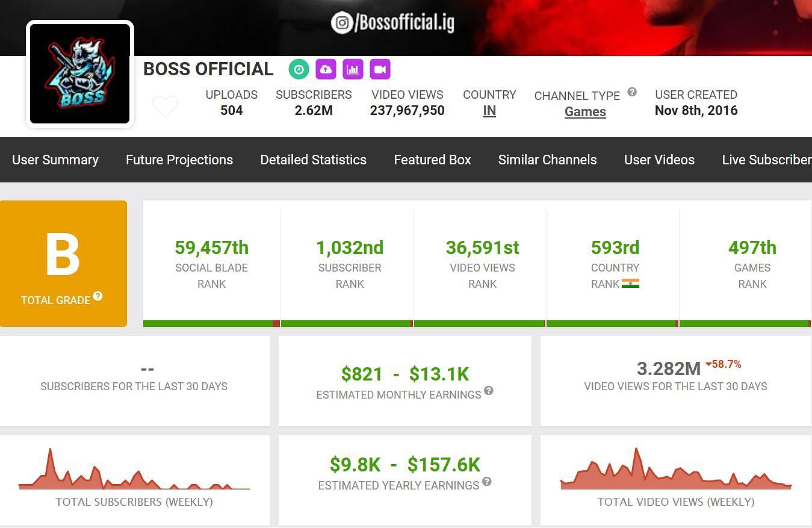The width and height of the screenshot is (812, 528).
Task: Go to the Similar Channels tab
Action: coord(547,160)
